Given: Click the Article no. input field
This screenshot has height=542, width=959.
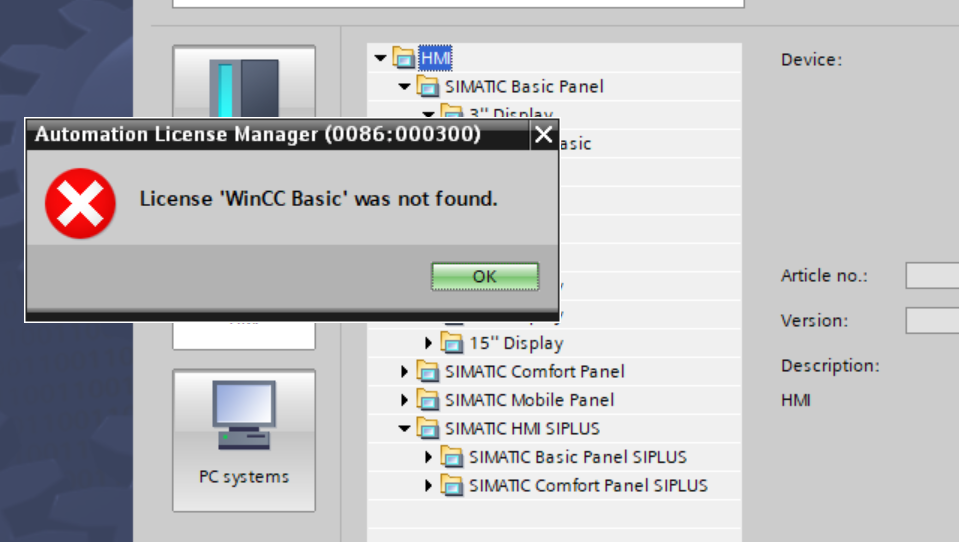Looking at the screenshot, I should pyautogui.click(x=932, y=275).
